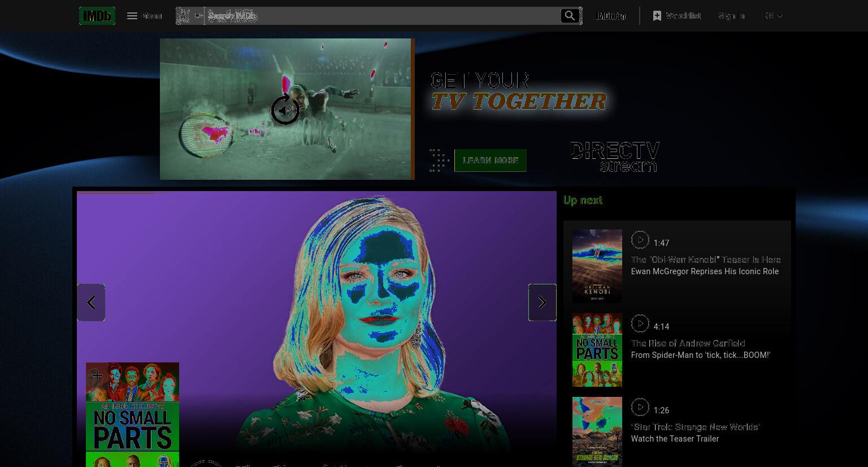Click the IMDb logo
Screen dimensions: 868x467
click(97, 16)
